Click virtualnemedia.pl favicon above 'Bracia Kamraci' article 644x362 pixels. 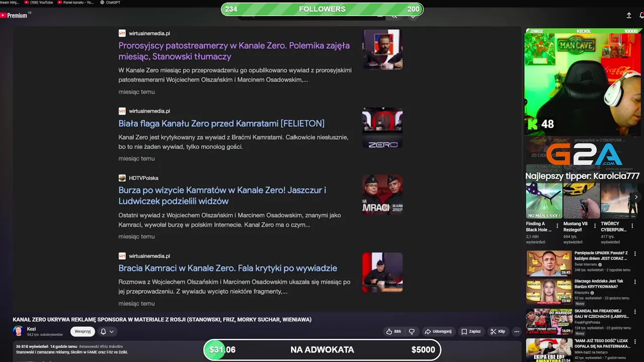tap(122, 256)
